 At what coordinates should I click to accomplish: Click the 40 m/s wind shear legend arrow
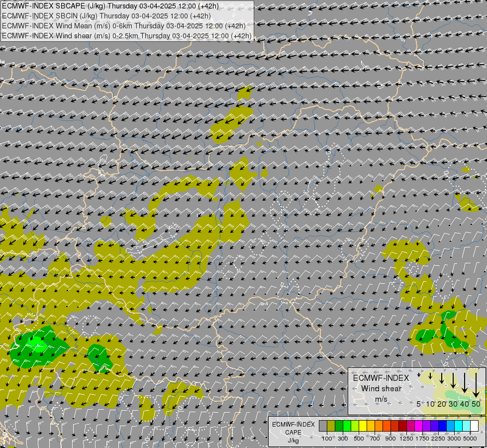click(x=465, y=383)
